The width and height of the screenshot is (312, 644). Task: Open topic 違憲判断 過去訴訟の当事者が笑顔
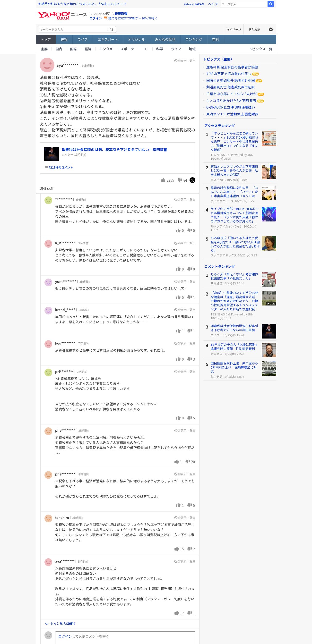[232, 67]
